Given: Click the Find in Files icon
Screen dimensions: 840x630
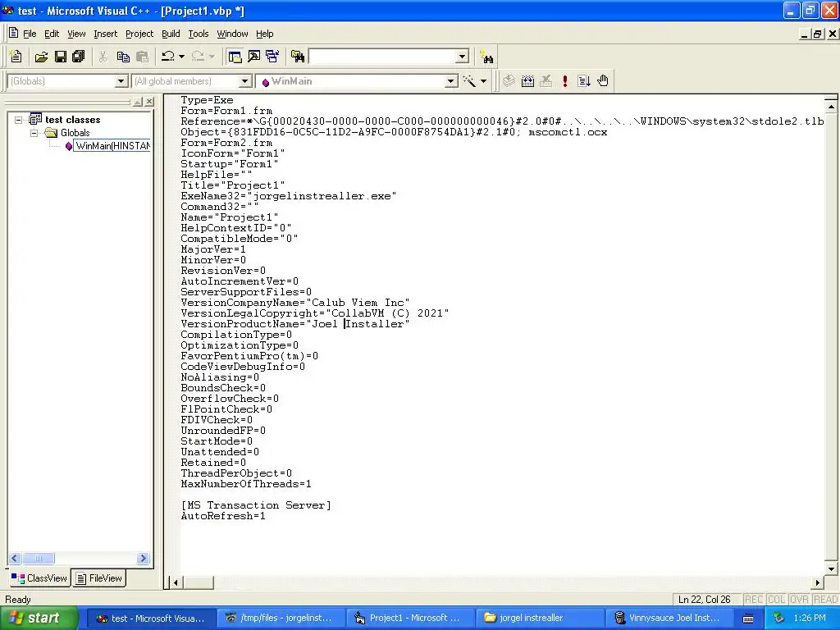Looking at the screenshot, I should click(x=297, y=57).
